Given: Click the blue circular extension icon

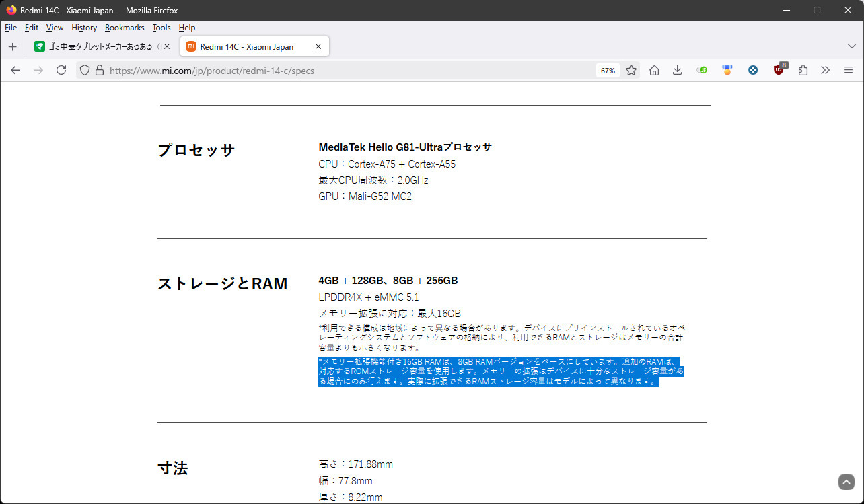Looking at the screenshot, I should click(753, 70).
